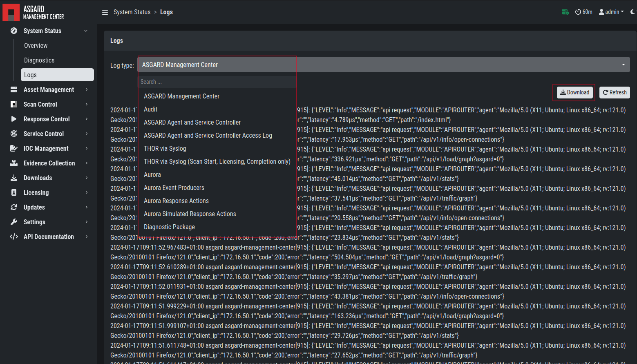Screen dimensions: 637x364
Task: Open Evidence Collection in sidebar
Action: click(49, 163)
